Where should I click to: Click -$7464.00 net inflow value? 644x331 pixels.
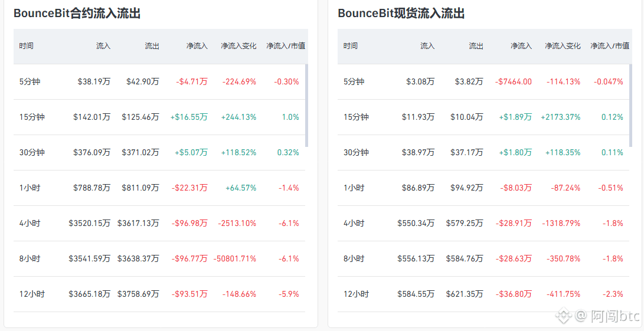click(x=514, y=82)
